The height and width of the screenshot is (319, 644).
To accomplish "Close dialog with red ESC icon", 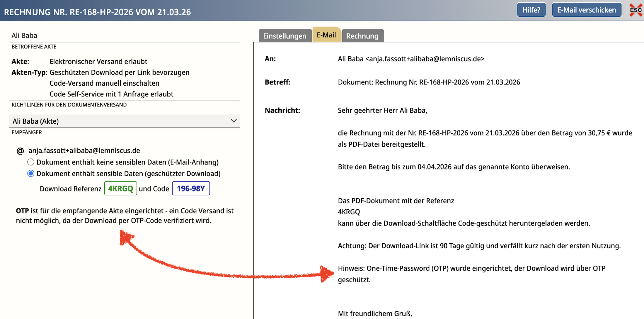I will pos(636,10).
